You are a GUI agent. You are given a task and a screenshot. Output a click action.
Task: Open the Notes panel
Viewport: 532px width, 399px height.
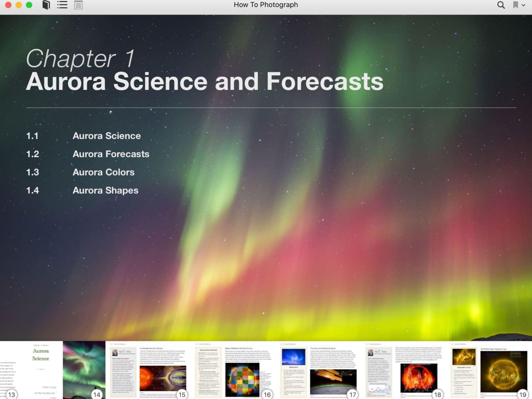78,5
